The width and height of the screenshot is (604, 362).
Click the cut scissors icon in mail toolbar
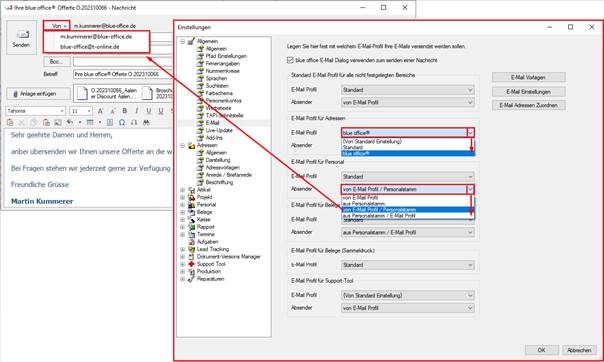point(22,122)
